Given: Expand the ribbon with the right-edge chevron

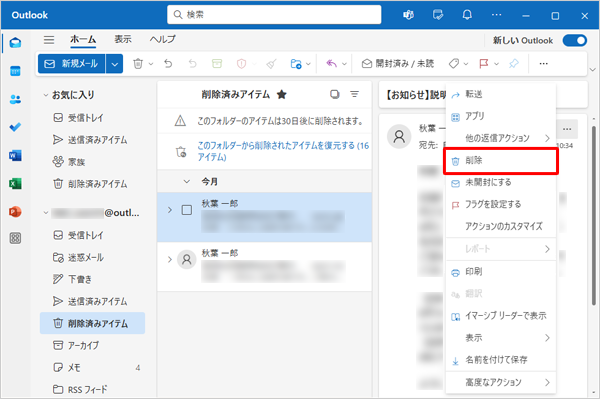Looking at the screenshot, I should coord(593,70).
